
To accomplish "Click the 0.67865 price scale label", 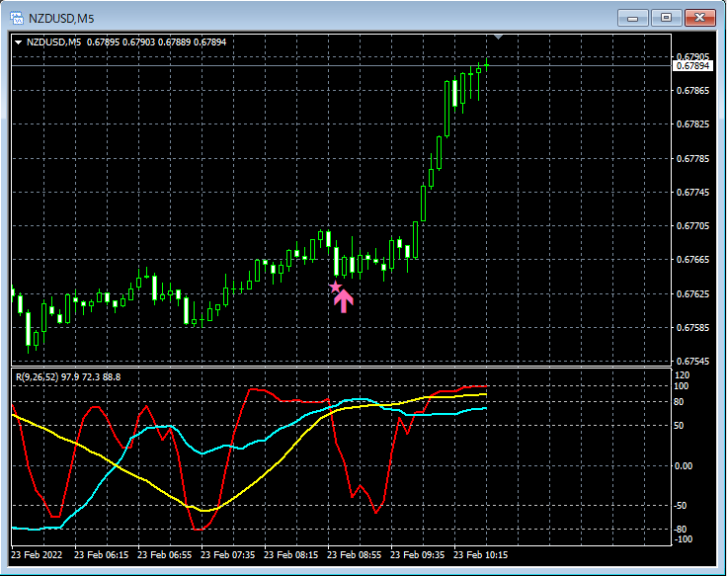I will pyautogui.click(x=692, y=91).
